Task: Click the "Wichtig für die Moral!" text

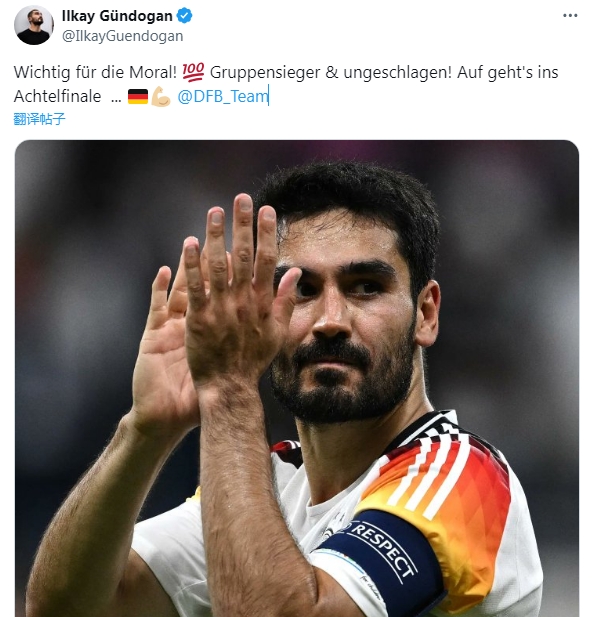Action: tap(95, 72)
